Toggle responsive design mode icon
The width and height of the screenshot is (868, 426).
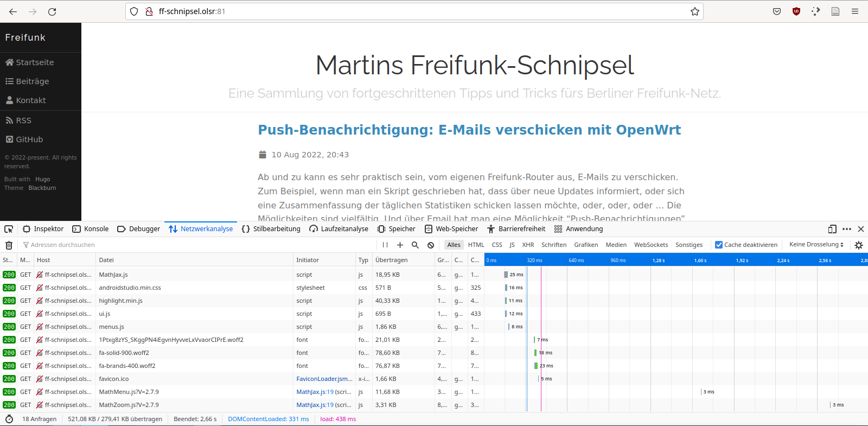click(x=832, y=229)
